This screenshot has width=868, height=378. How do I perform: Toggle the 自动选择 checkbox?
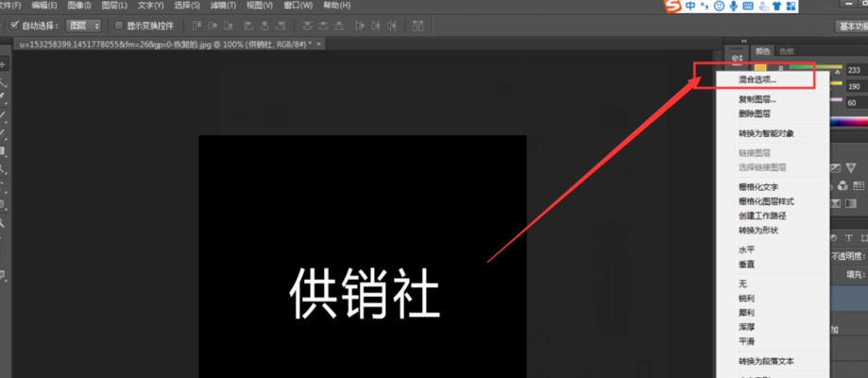tap(15, 26)
